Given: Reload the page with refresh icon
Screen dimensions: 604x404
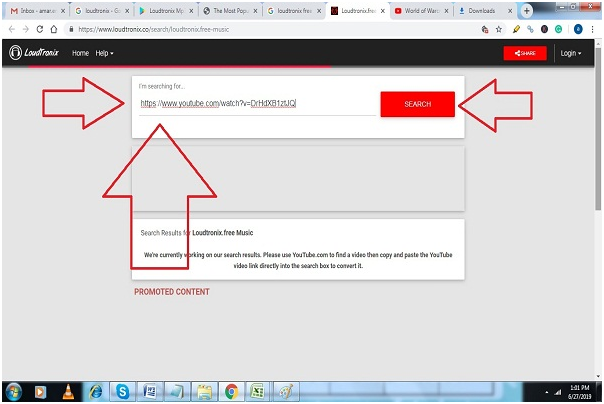Looking at the screenshot, I should pyautogui.click(x=40, y=29).
